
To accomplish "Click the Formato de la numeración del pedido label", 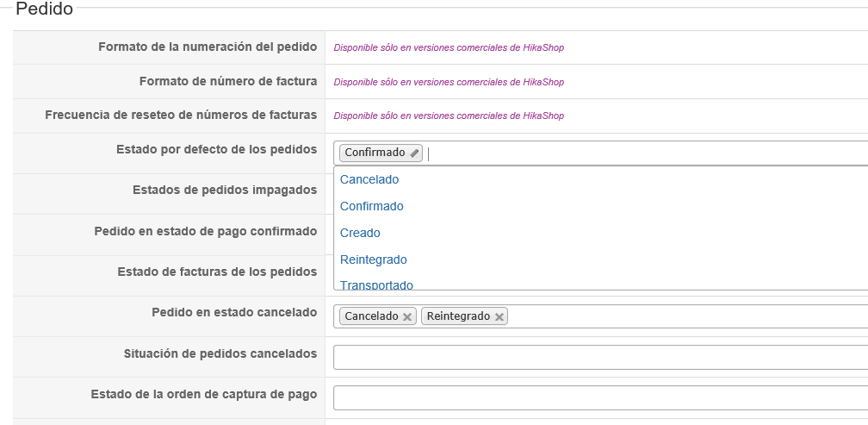I will pos(208,47).
